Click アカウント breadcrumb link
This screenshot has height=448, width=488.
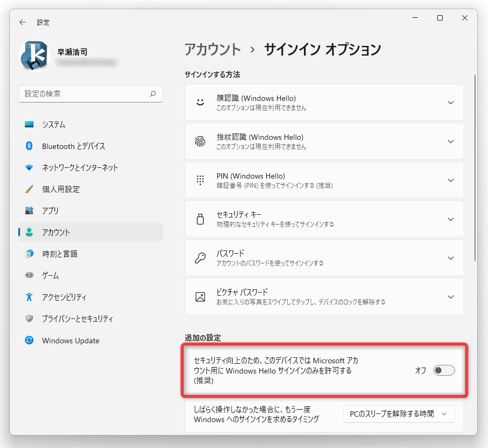click(213, 49)
